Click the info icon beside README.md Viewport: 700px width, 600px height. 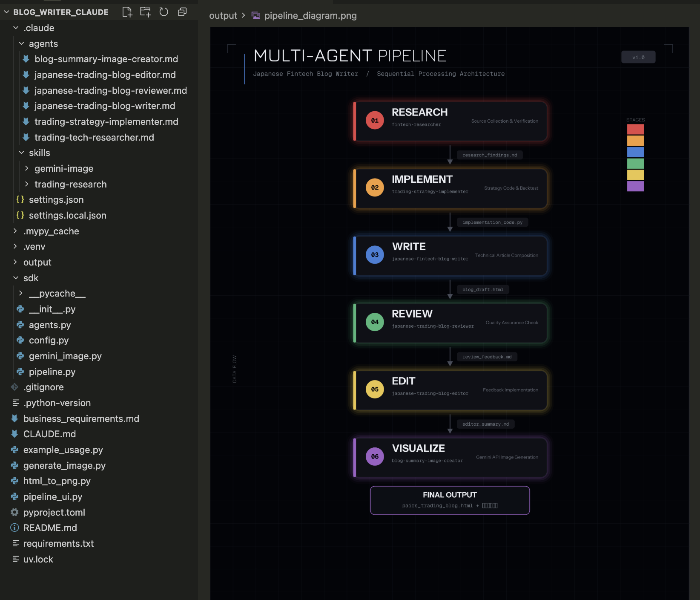coord(14,528)
